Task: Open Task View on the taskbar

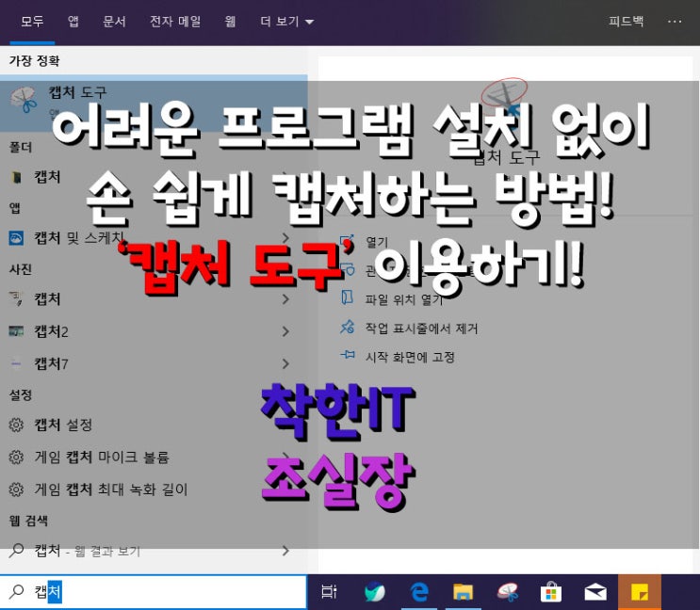Action: pyautogui.click(x=330, y=592)
